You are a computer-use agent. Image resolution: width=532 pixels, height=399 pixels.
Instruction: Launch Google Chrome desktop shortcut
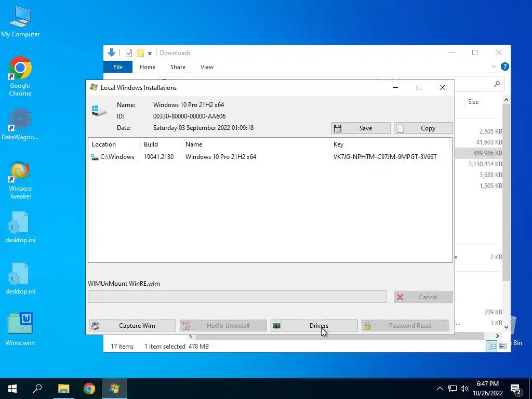pos(20,76)
